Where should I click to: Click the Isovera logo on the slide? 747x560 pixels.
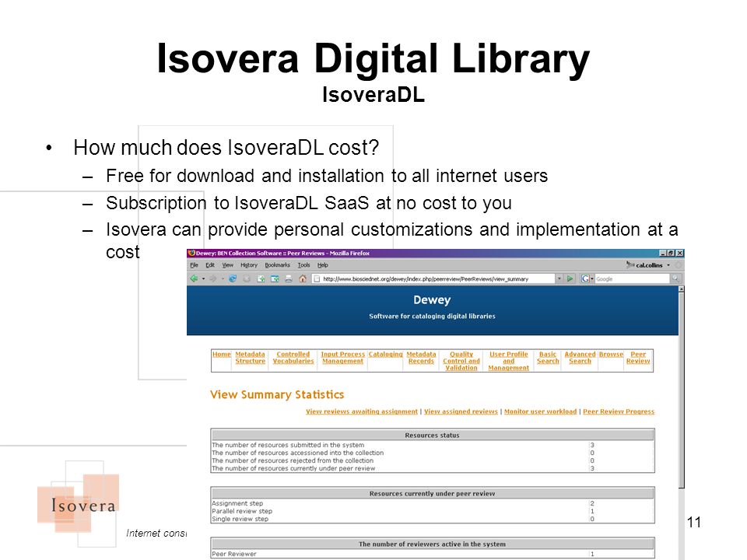[79, 503]
